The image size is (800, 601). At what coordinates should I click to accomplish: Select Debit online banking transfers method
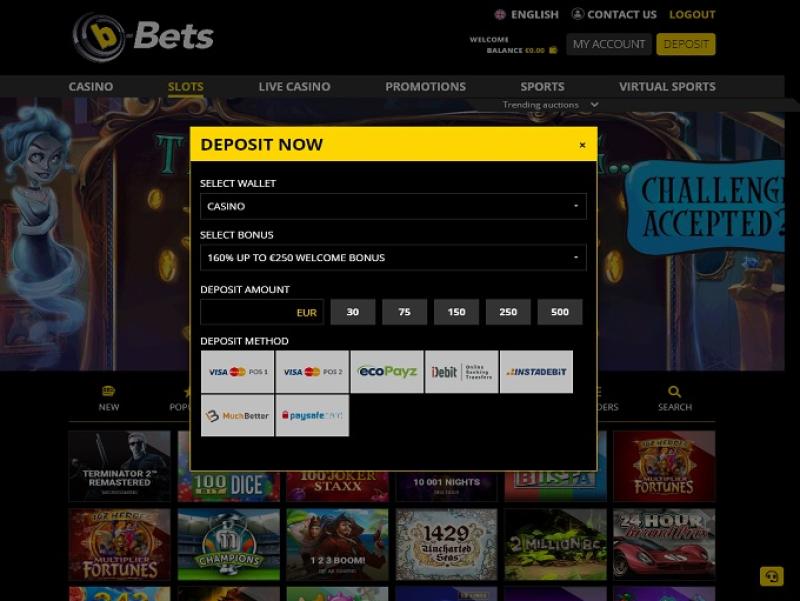click(461, 371)
